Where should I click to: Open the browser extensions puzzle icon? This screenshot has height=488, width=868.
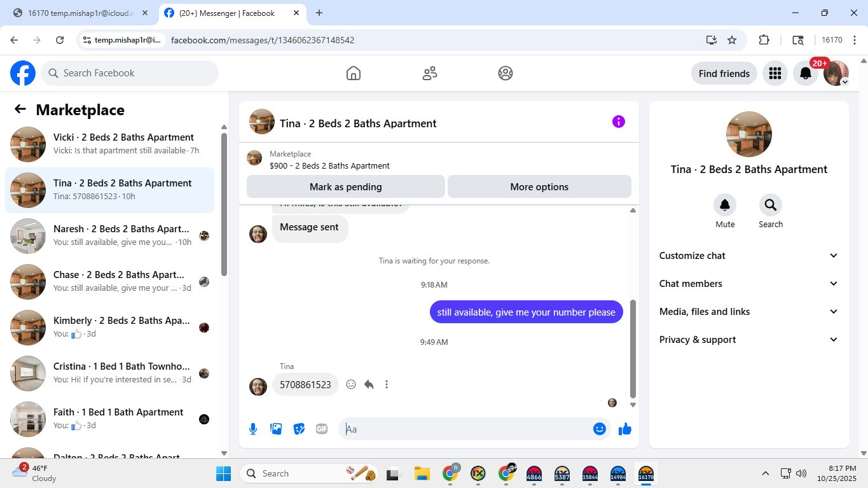point(764,40)
